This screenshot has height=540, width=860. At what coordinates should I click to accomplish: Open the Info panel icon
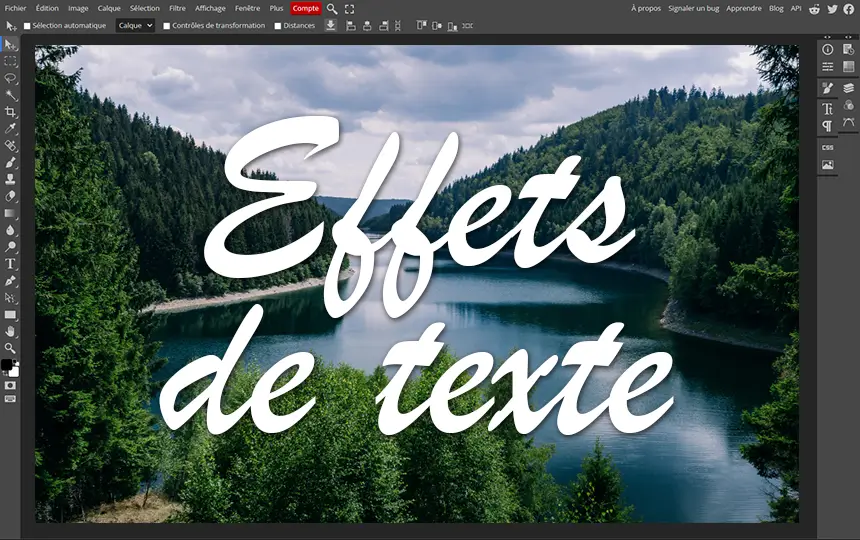click(828, 49)
